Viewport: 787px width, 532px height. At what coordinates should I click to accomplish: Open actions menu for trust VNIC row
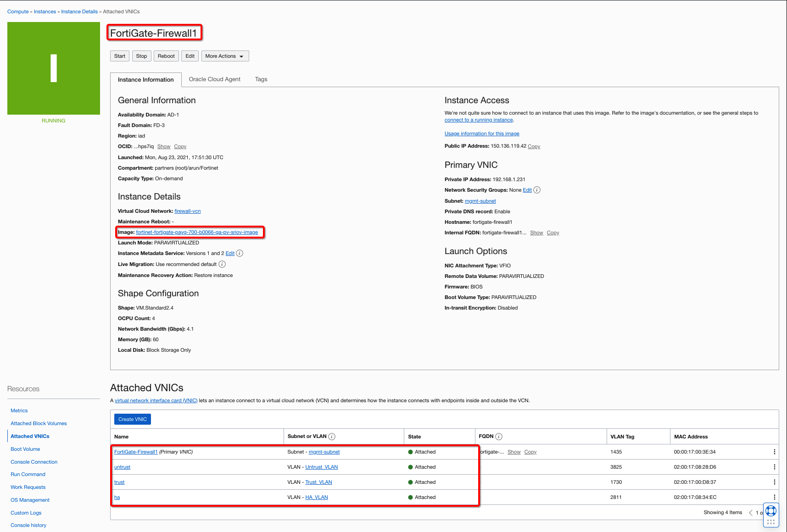click(x=775, y=482)
